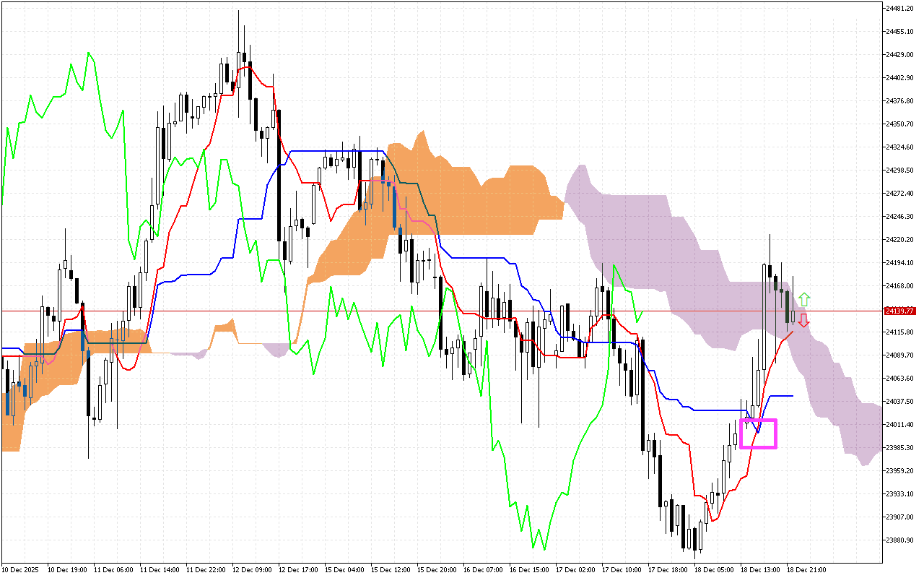Click the 24324.60 price level label
Screen dimensions: 924x578
(900, 147)
